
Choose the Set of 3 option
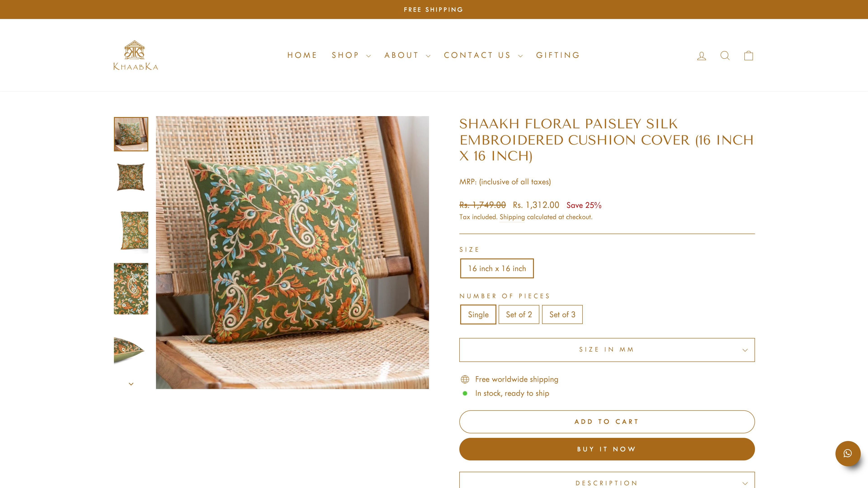[562, 314]
